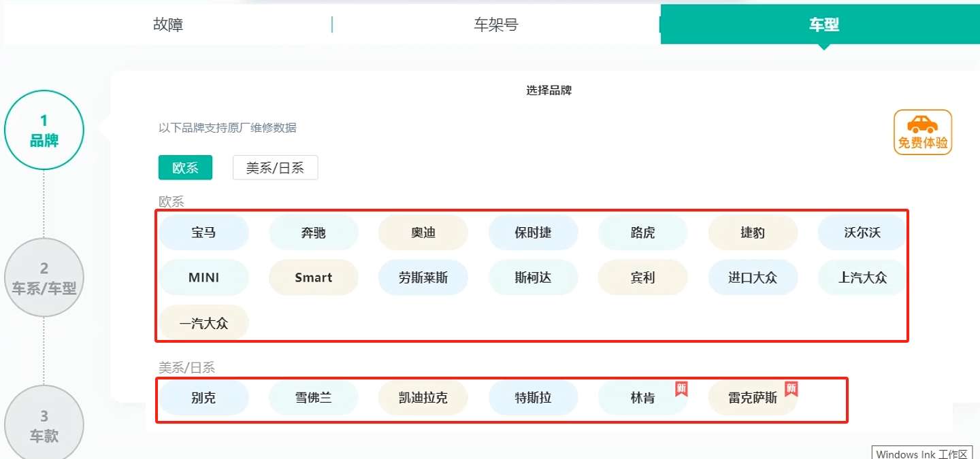Select the 宝马 brand

pyautogui.click(x=204, y=232)
